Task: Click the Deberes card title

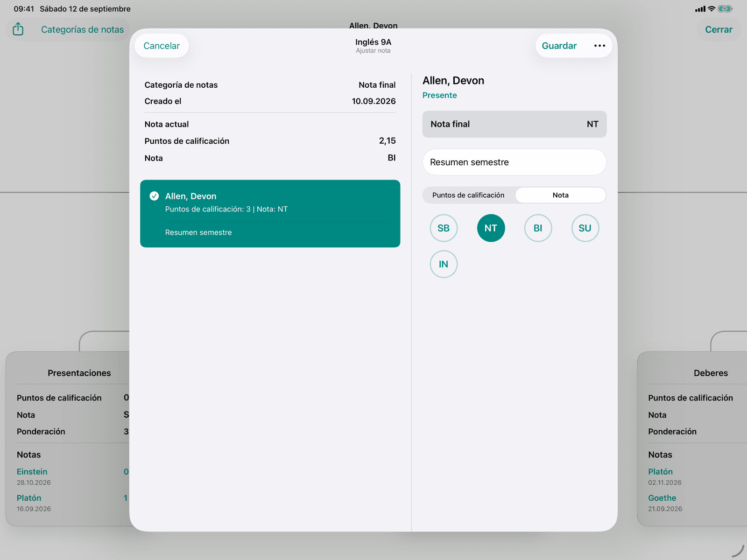Action: pyautogui.click(x=711, y=373)
